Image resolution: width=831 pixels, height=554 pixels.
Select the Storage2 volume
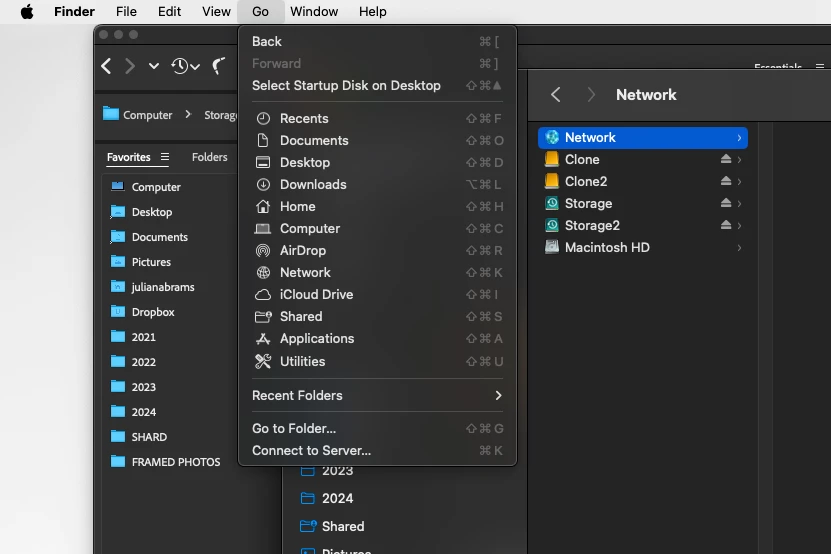(642, 225)
